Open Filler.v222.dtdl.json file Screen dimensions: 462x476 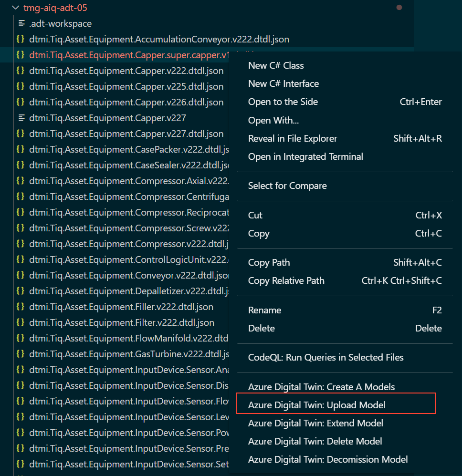click(121, 307)
